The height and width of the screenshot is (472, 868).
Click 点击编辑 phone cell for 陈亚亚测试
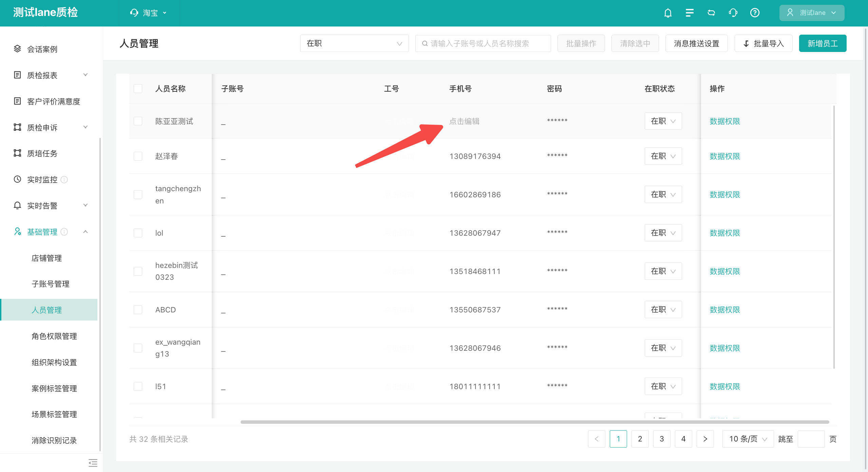(464, 121)
